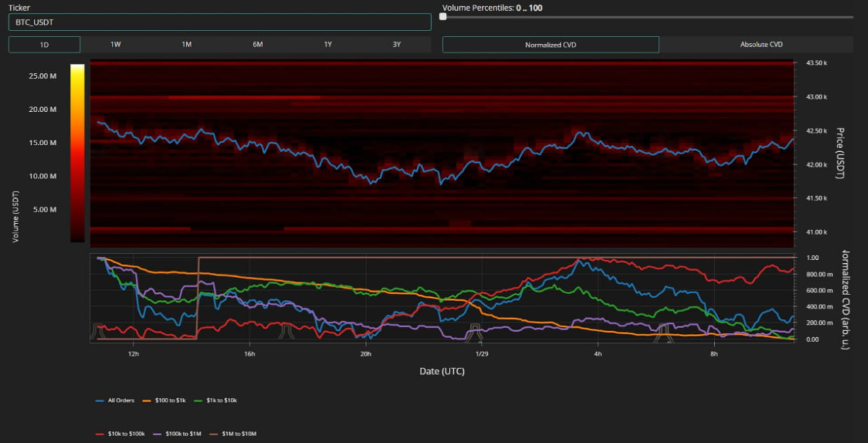Click the 10.00 M volume scale label
The image size is (868, 443).
coord(43,176)
